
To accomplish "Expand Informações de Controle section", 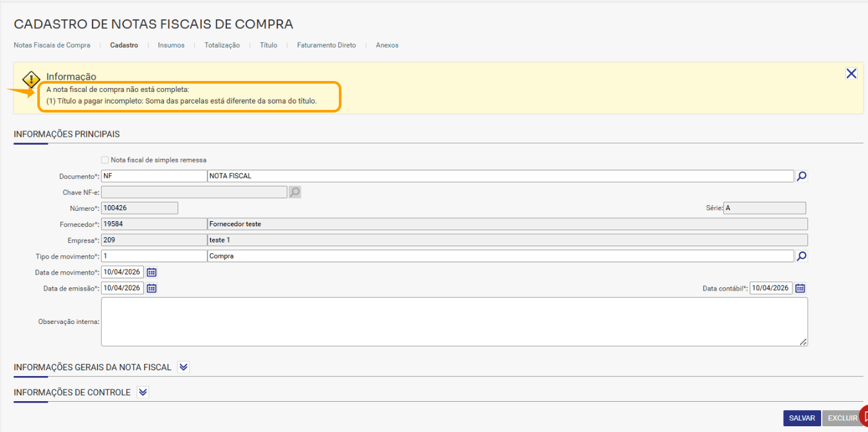I will click(x=143, y=392).
